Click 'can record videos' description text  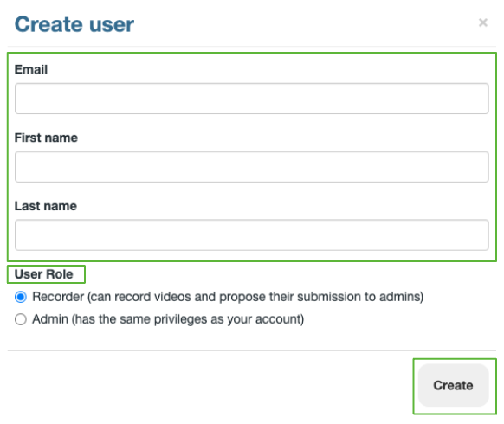pyautogui.click(x=139, y=297)
